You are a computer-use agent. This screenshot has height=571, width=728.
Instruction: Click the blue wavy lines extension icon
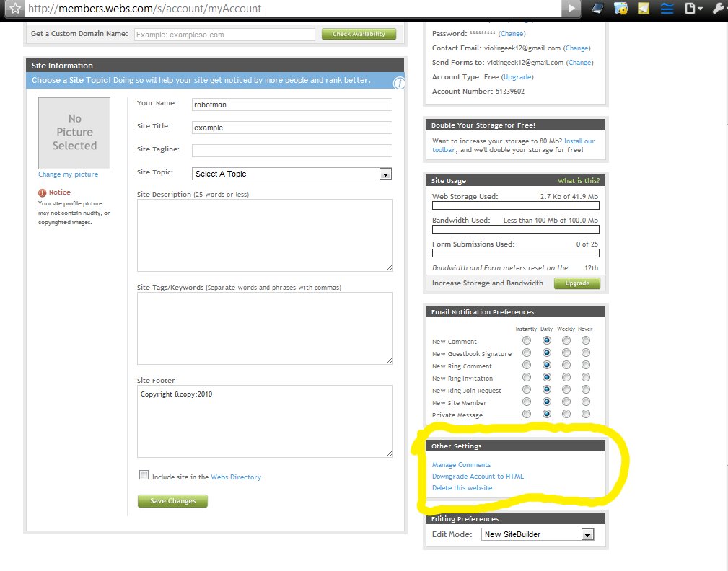pos(667,9)
